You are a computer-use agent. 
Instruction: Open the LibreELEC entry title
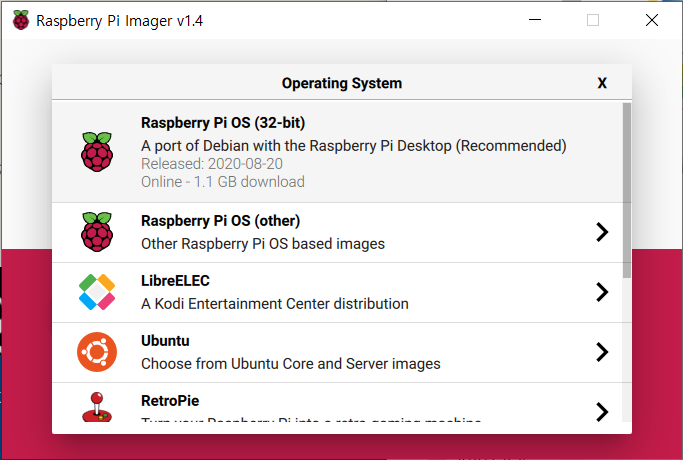pyautogui.click(x=175, y=281)
